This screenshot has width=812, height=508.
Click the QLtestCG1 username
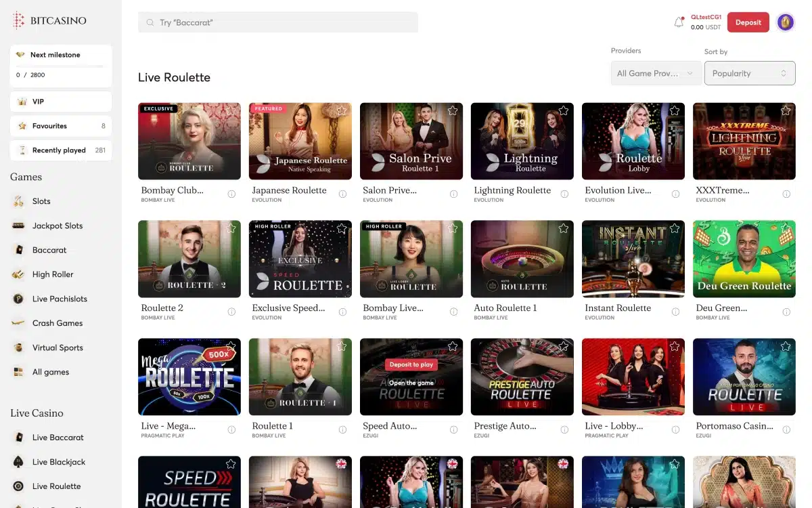click(x=706, y=17)
